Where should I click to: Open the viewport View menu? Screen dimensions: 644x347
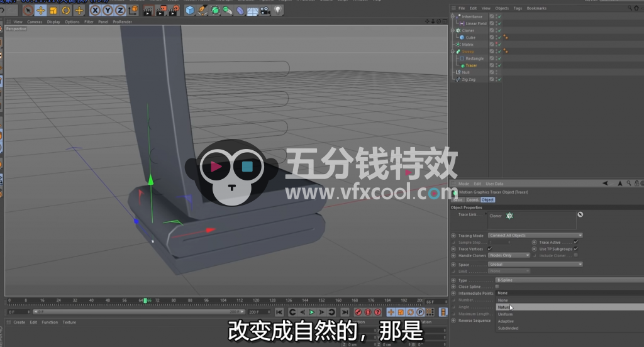pyautogui.click(x=18, y=22)
